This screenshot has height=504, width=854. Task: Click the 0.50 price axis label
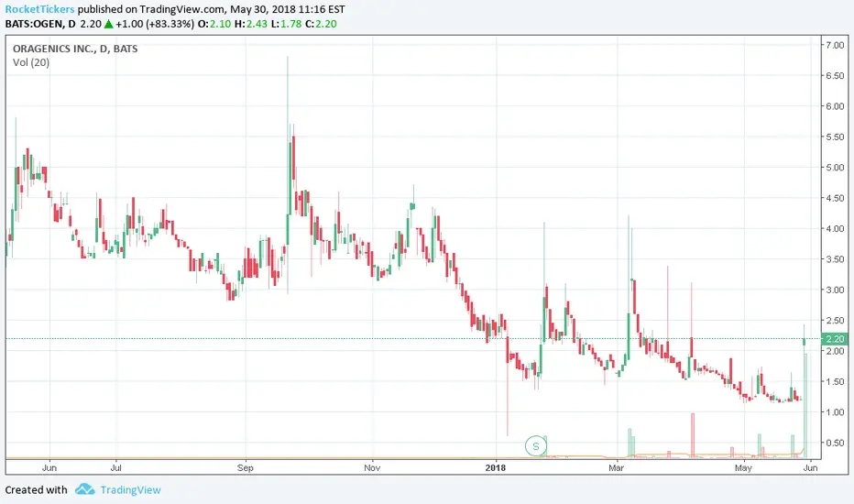tap(835, 443)
